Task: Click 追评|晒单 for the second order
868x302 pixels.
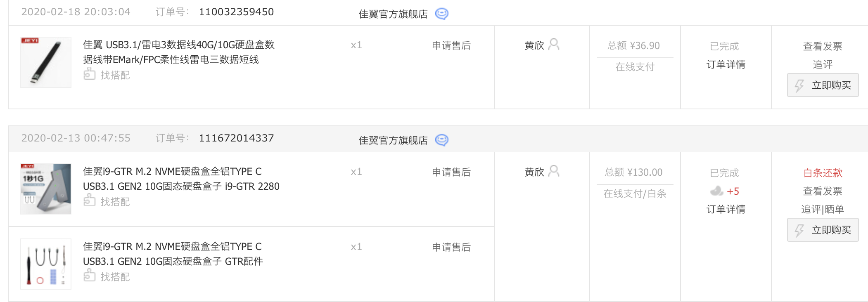Action: [823, 209]
